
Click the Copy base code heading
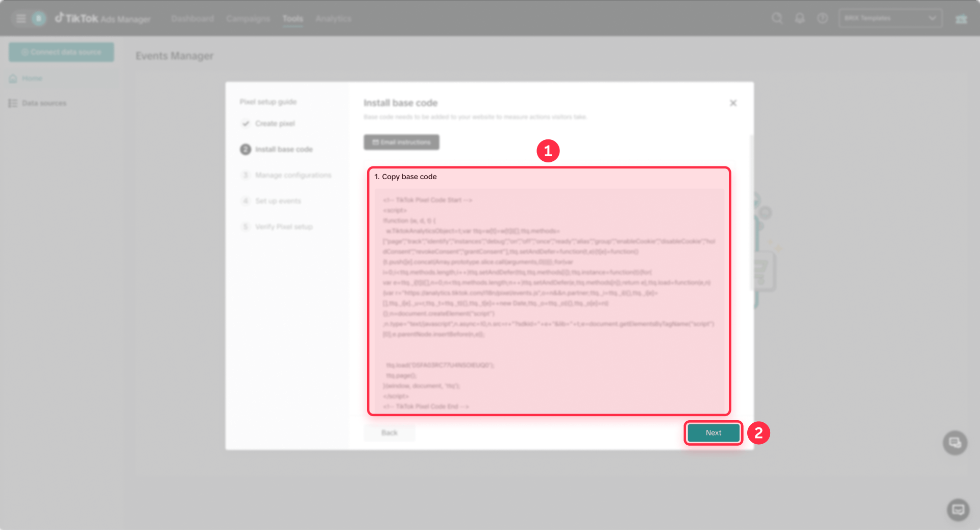[406, 177]
